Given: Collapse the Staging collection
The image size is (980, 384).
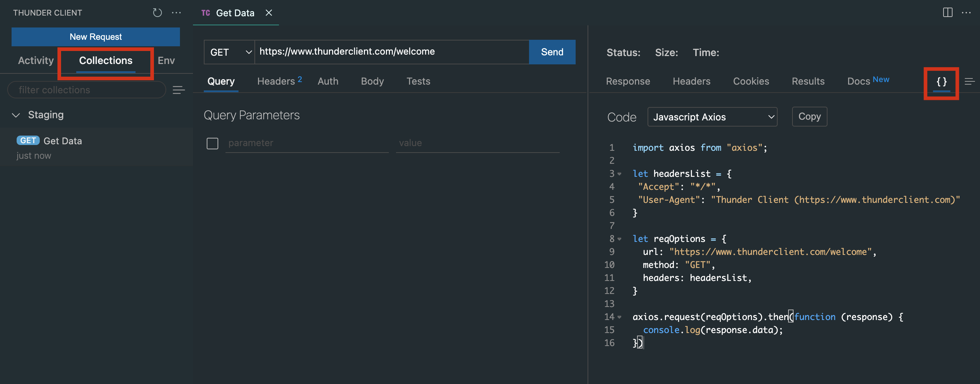Looking at the screenshot, I should [x=16, y=115].
